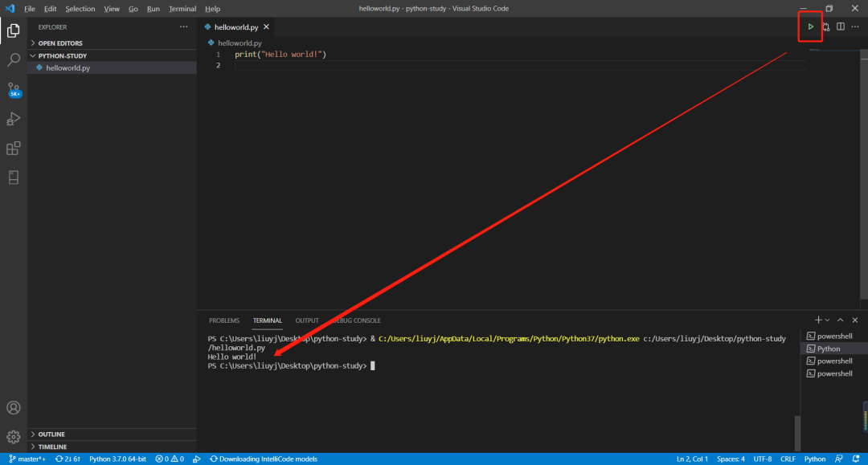The image size is (868, 465).
Task: Select the first powershell terminal in list
Action: pos(833,337)
